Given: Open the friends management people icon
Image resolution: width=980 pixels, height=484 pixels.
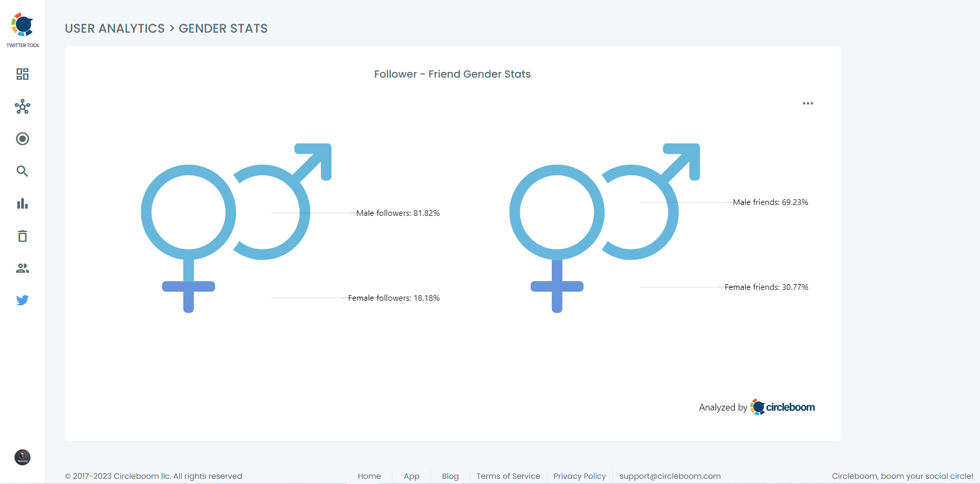Looking at the screenshot, I should click(x=22, y=268).
